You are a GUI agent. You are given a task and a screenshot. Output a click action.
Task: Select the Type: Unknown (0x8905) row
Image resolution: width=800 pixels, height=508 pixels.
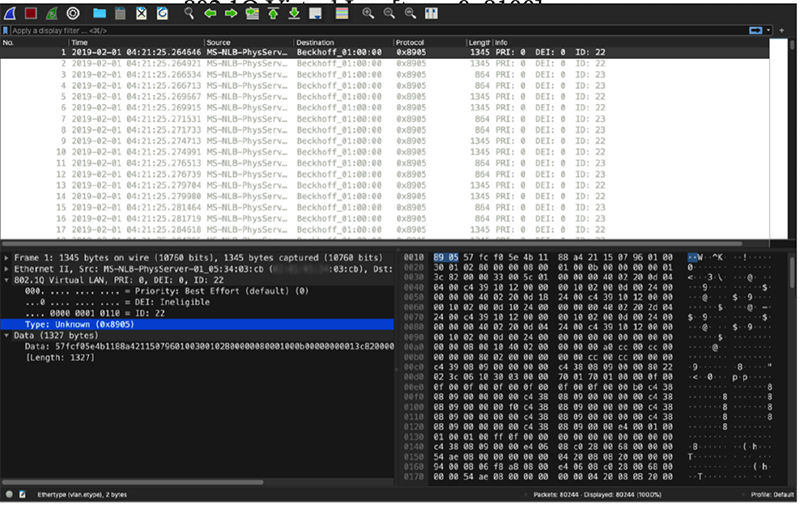pos(197,325)
